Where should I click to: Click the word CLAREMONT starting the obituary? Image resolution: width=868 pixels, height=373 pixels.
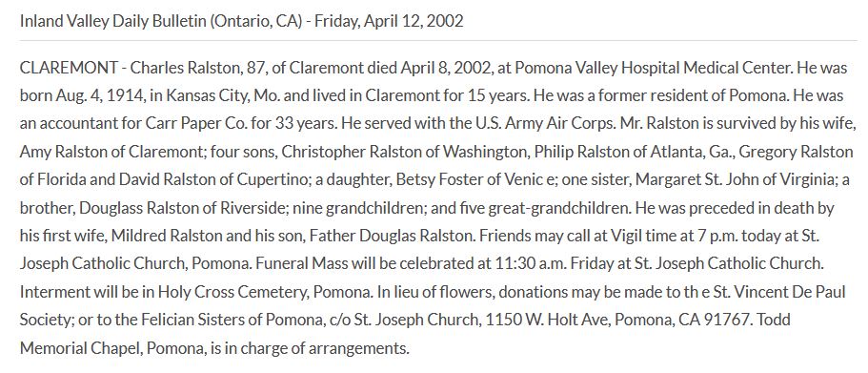coord(69,68)
